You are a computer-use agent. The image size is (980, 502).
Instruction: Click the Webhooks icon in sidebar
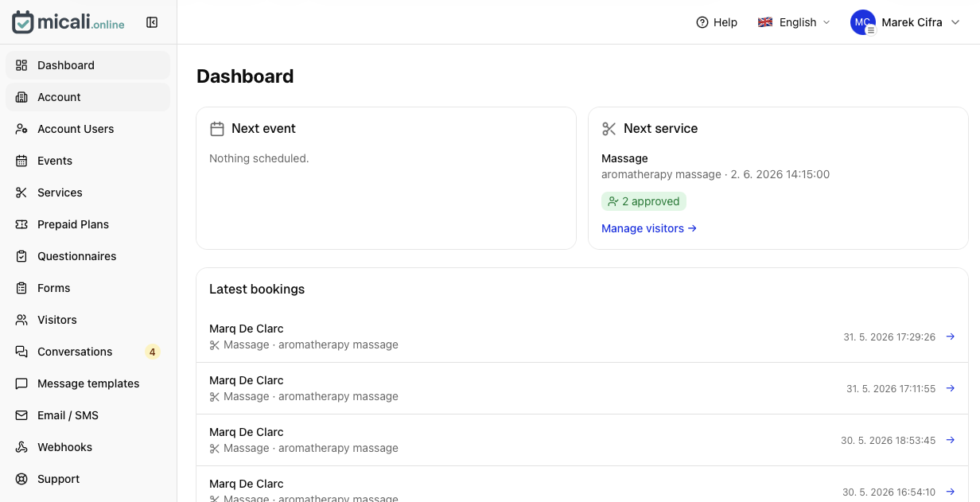[x=21, y=447]
